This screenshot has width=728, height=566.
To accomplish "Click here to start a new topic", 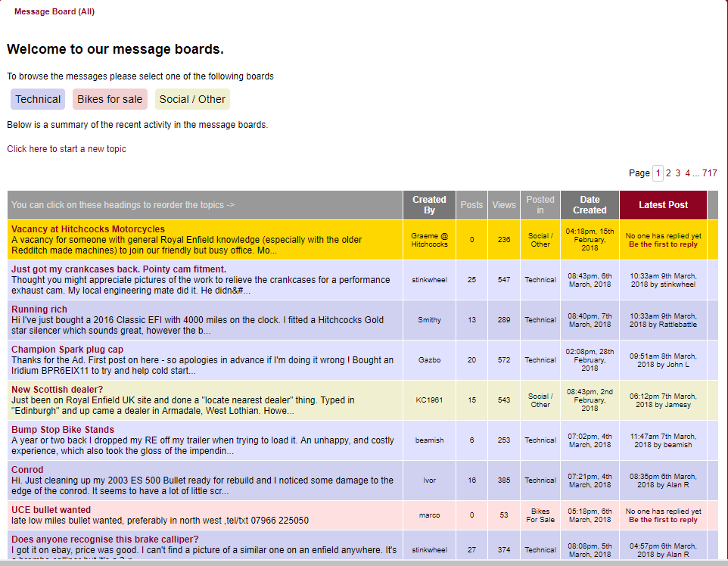I will [67, 149].
